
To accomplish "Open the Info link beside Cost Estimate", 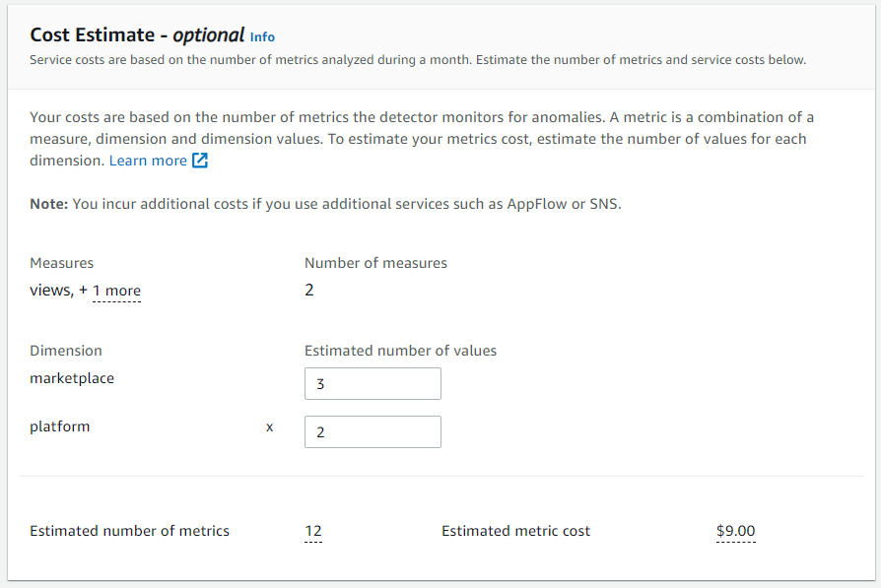I will point(262,37).
